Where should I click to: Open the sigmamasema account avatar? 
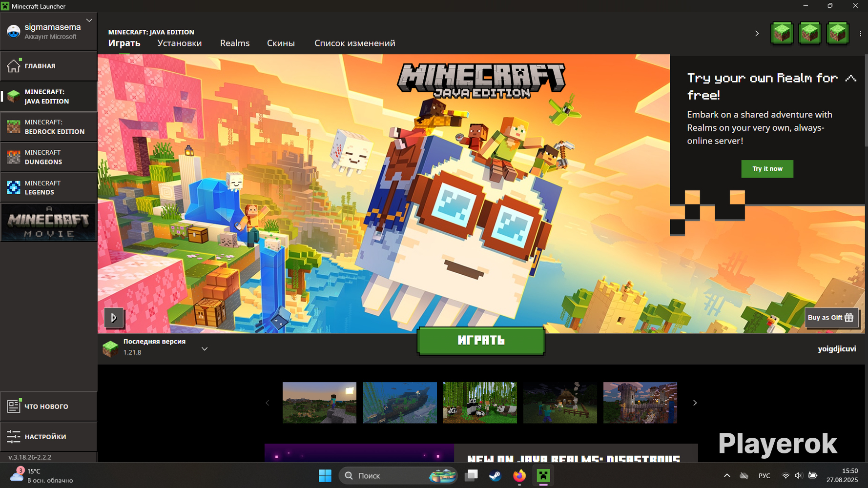tap(14, 32)
